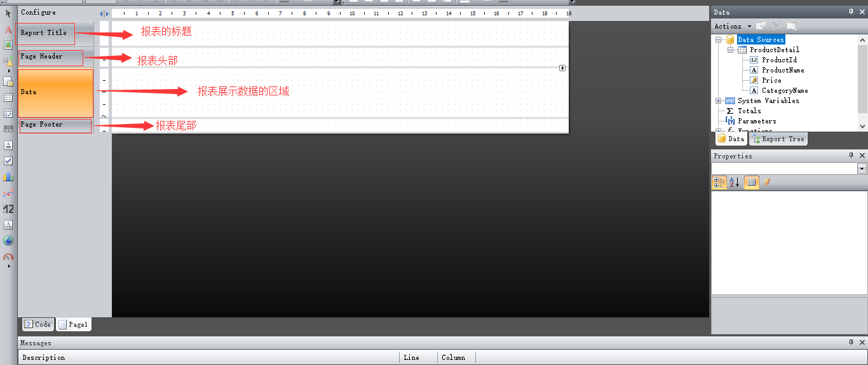Click Edit icon in Data panel toolbar
The image size is (868, 365).
(761, 26)
